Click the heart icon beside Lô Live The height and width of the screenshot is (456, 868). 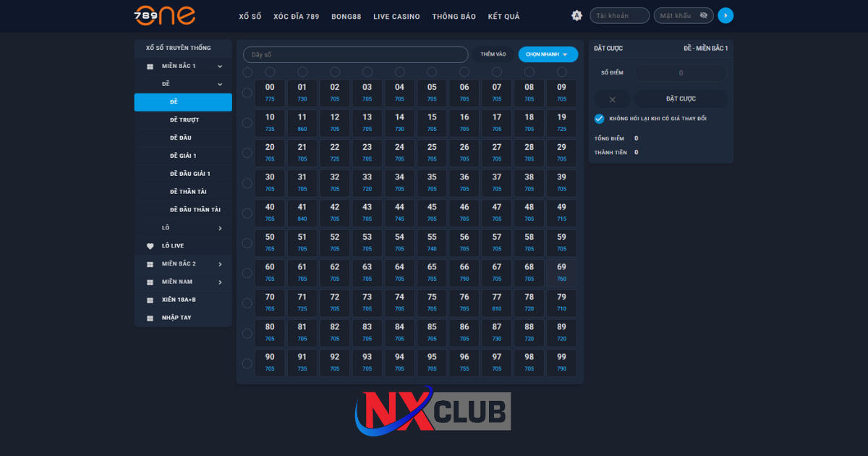(150, 246)
